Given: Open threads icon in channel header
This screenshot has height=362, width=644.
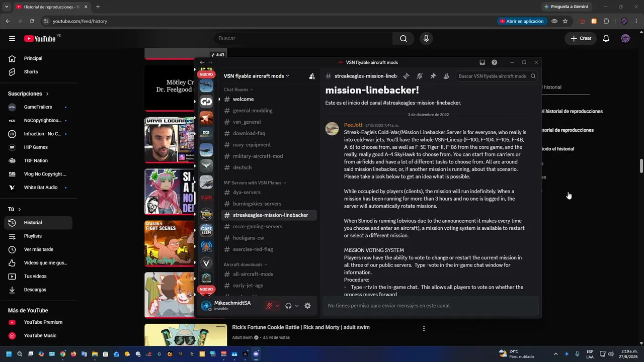Looking at the screenshot, I should [406, 76].
